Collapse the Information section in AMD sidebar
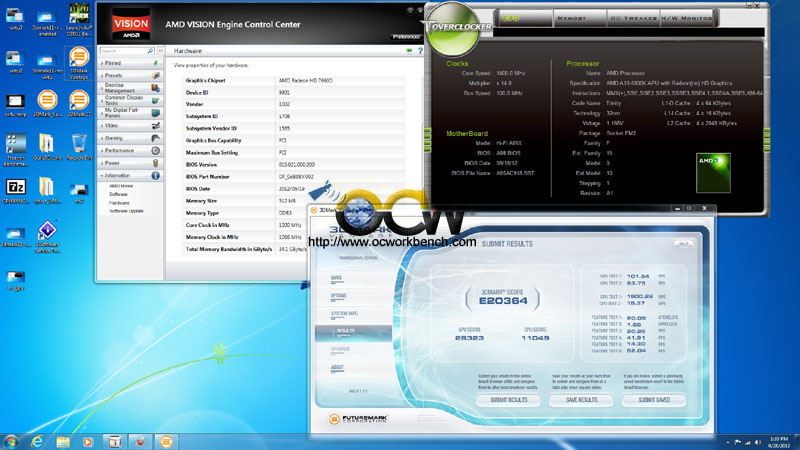 click(x=130, y=176)
